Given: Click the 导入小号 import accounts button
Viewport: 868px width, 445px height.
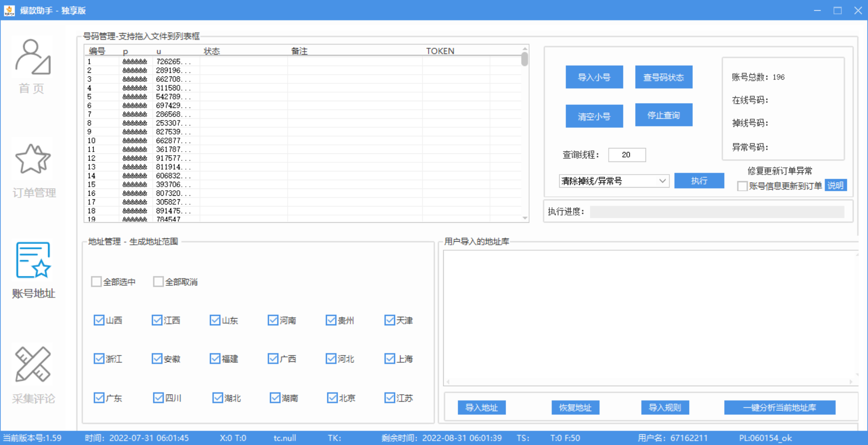Looking at the screenshot, I should click(594, 77).
